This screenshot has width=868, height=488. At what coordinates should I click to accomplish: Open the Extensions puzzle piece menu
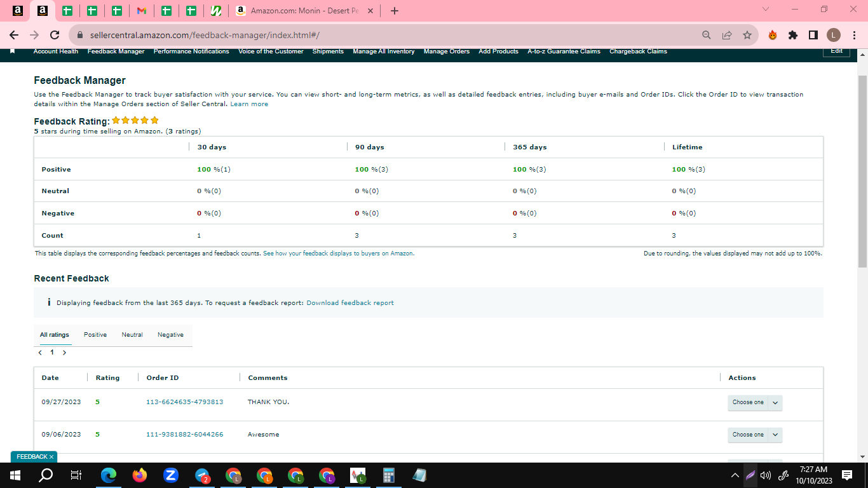coord(793,35)
